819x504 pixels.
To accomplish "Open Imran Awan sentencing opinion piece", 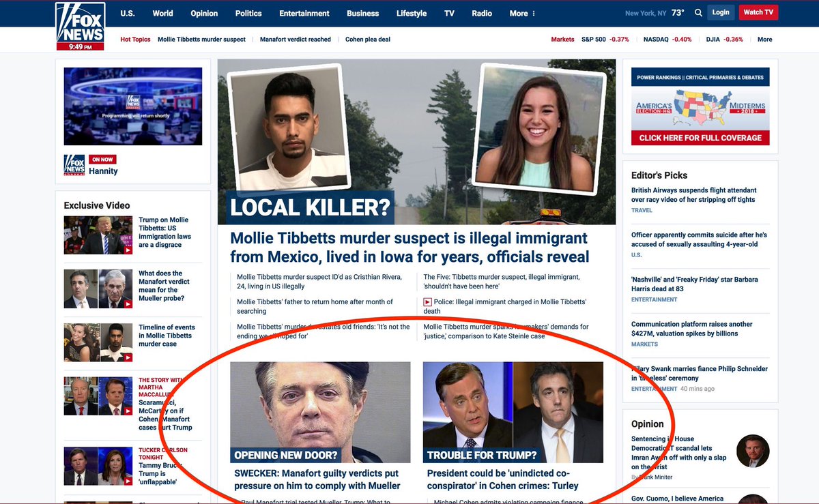I will [x=678, y=453].
